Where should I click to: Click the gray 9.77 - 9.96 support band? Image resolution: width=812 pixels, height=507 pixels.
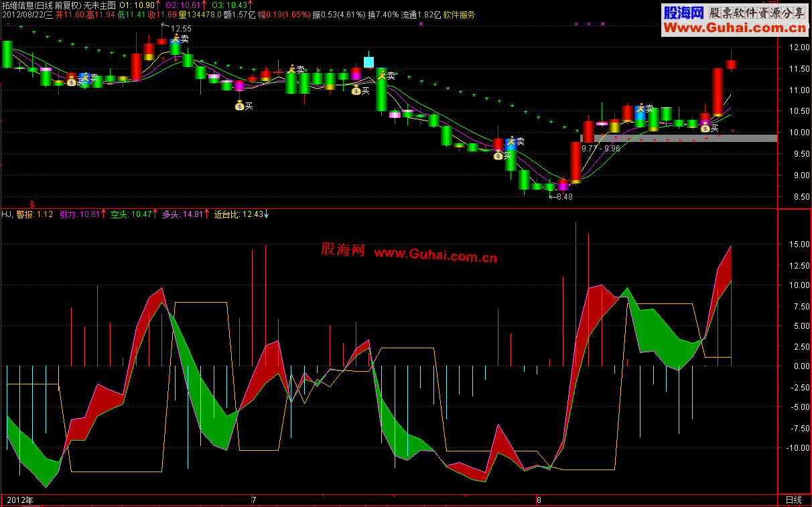[x=679, y=138]
